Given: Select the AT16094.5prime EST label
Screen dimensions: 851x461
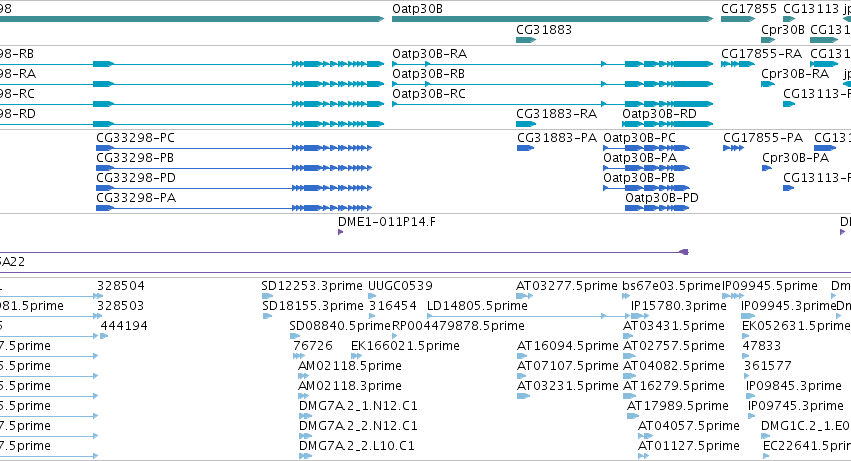Looking at the screenshot, I should 568,346.
